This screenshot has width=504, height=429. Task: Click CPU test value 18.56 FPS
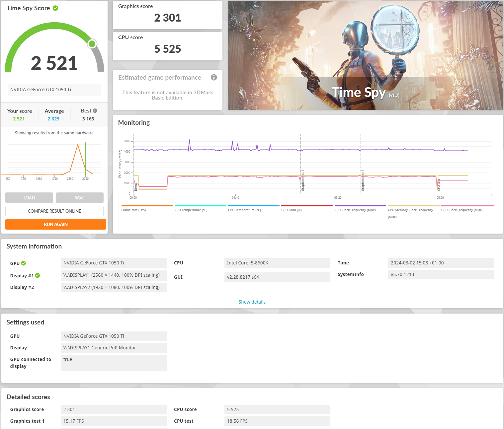click(x=277, y=421)
